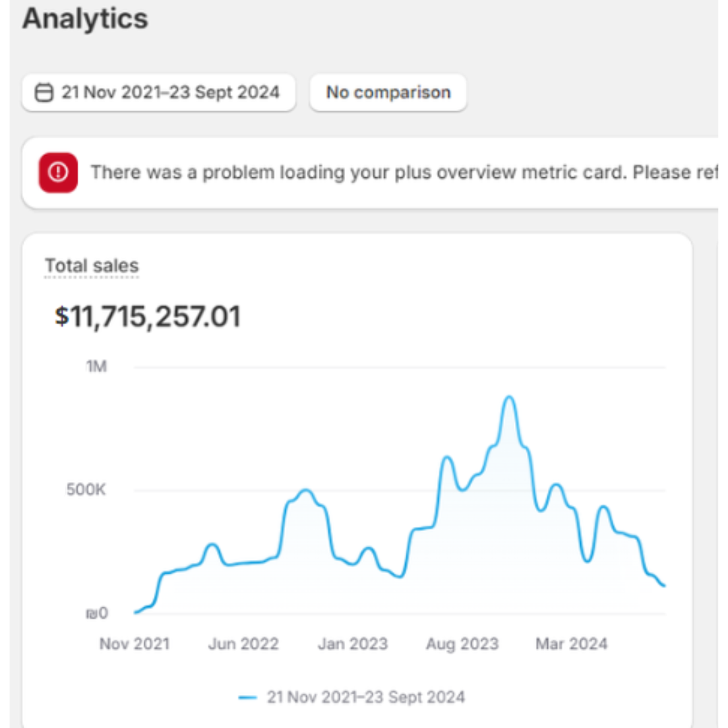Click the Jun 2022 x-axis label

coord(243,644)
